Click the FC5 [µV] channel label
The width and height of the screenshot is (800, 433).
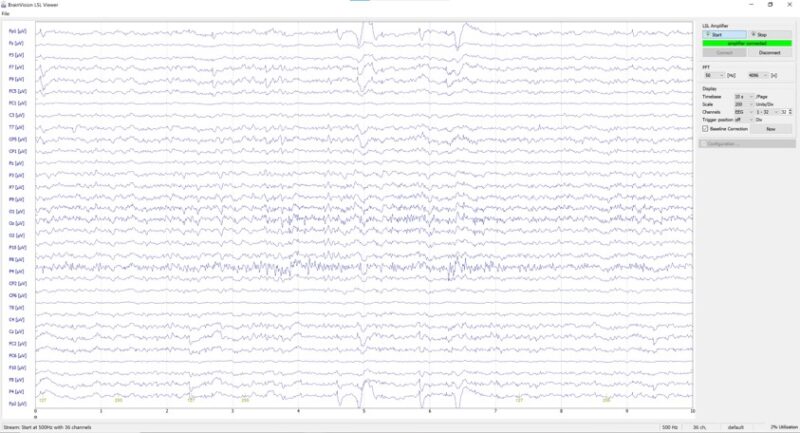click(x=17, y=91)
